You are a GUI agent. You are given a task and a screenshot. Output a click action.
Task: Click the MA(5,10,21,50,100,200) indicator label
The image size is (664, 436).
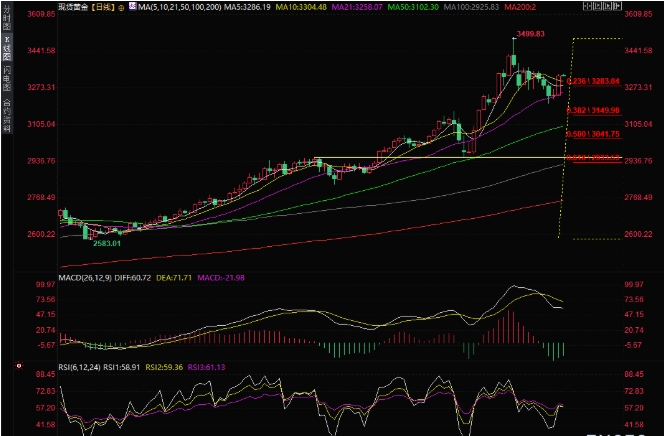[x=180, y=7]
